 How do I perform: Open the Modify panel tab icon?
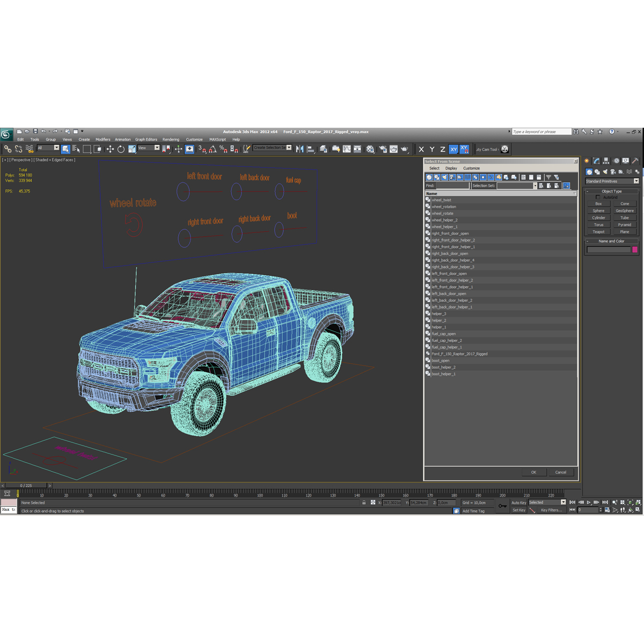pyautogui.click(x=596, y=160)
